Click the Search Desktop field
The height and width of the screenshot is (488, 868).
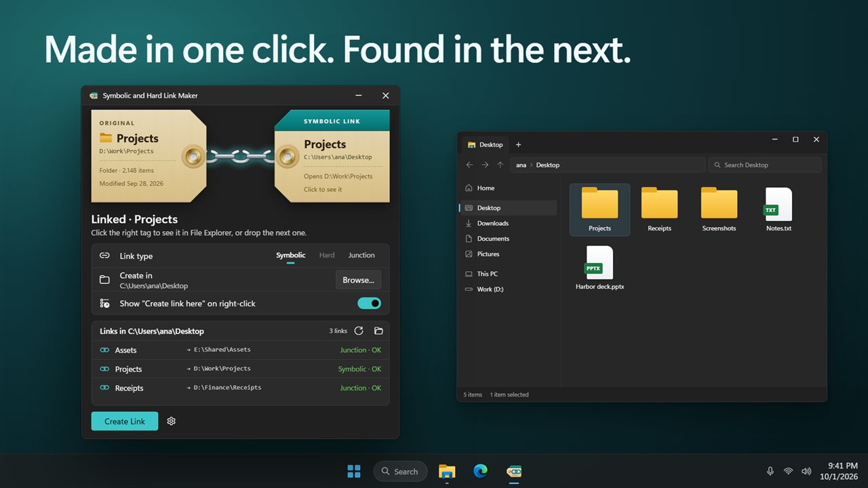765,165
